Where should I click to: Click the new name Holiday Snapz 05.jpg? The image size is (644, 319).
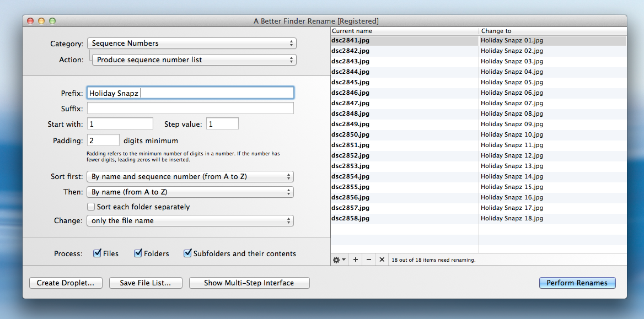pos(512,82)
